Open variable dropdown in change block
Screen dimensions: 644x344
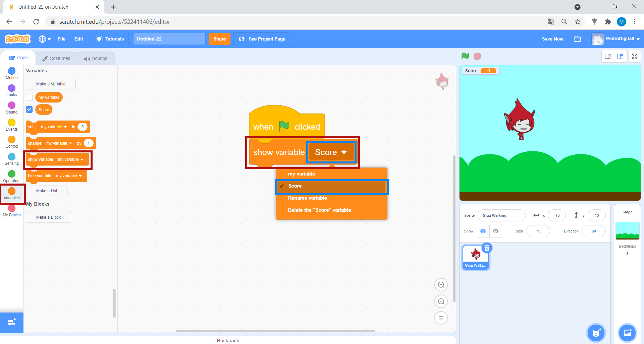(x=59, y=143)
